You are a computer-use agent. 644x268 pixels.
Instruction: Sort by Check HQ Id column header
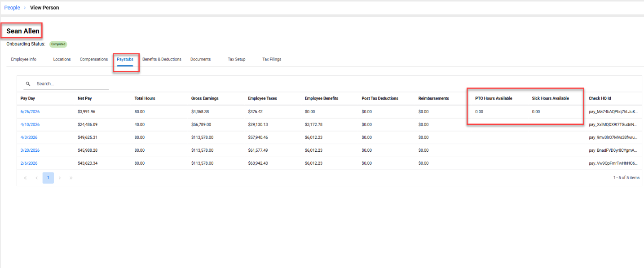click(x=600, y=98)
